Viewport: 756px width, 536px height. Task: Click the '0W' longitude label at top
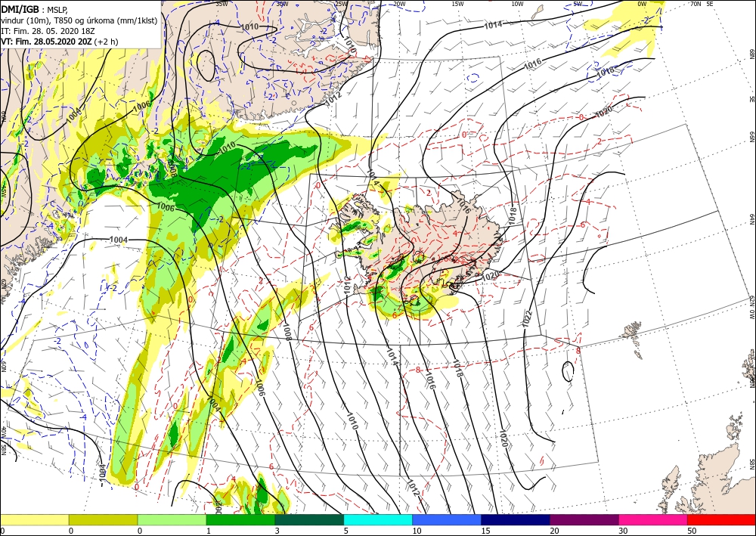pos(642,4)
